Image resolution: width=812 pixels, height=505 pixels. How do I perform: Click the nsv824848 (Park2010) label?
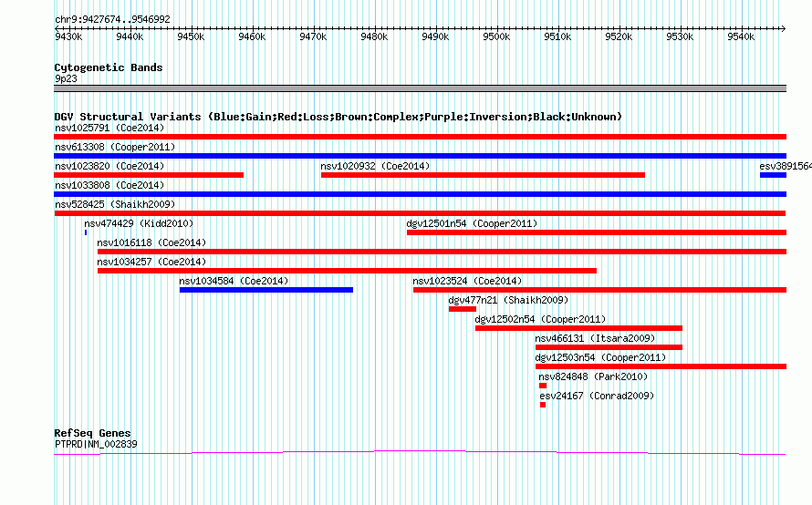(x=593, y=376)
